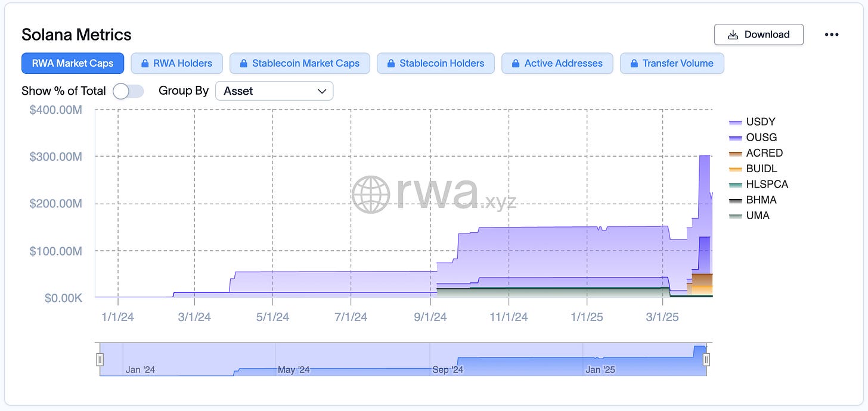Screen dimensions: 868x411
Task: Click the $300.00M axis label
Action: pyautogui.click(x=56, y=157)
